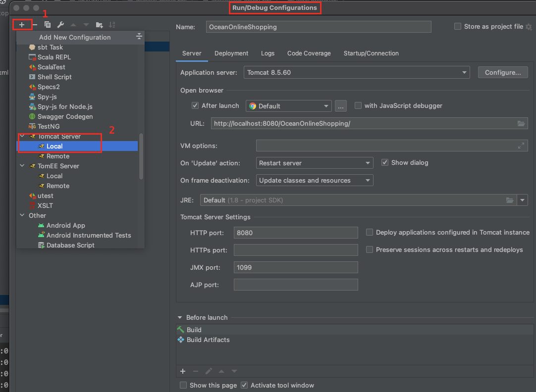Viewport: 536px width, 392px height.
Task: Open the On 'Update' action dropdown
Action: tap(315, 163)
